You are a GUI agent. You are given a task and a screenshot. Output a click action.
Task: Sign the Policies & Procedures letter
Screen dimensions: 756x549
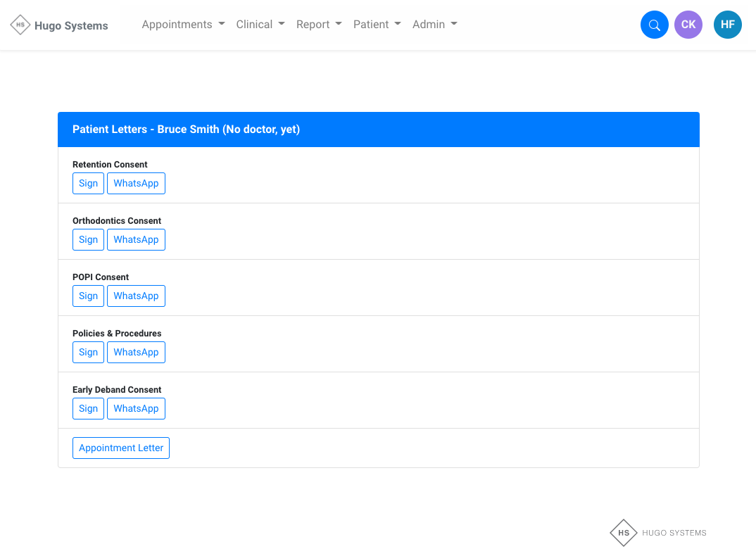click(x=88, y=352)
